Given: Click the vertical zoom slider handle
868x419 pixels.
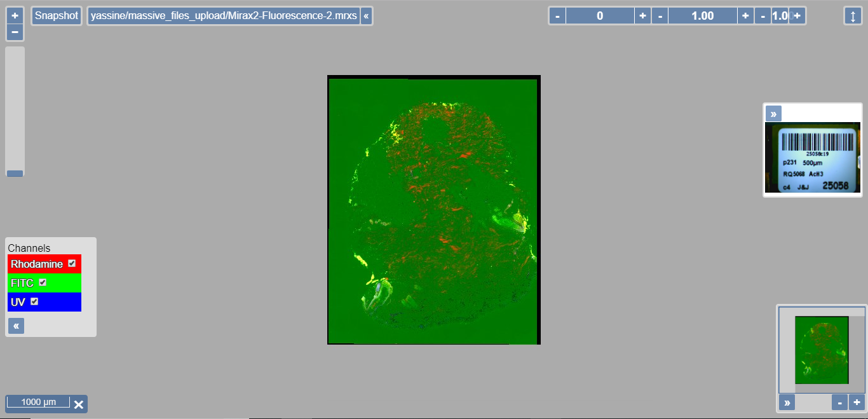Looking at the screenshot, I should tap(15, 173).
